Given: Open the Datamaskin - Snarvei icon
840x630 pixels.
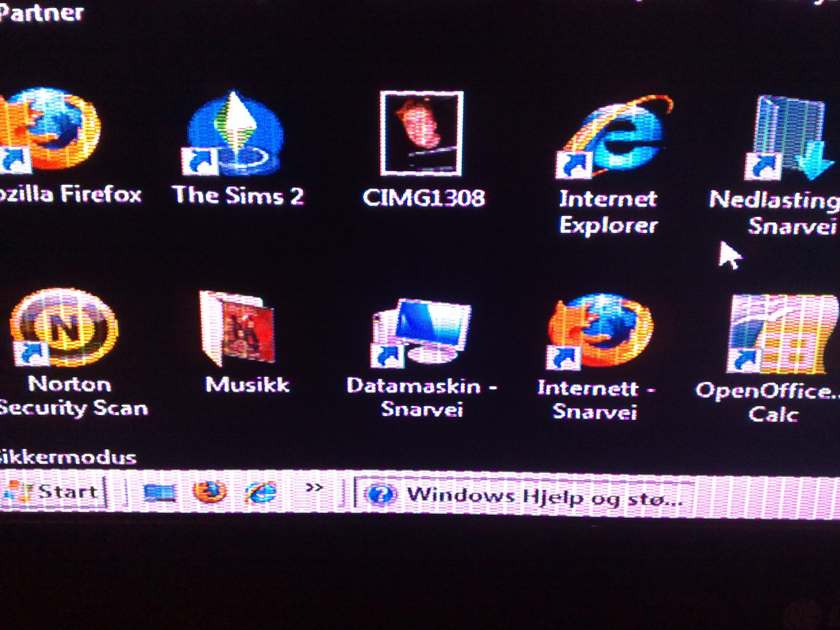Looking at the screenshot, I should click(421, 334).
